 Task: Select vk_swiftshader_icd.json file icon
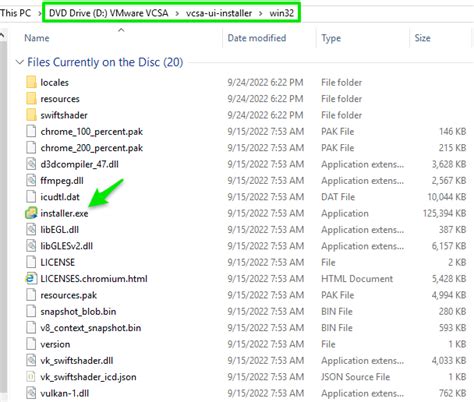click(31, 377)
